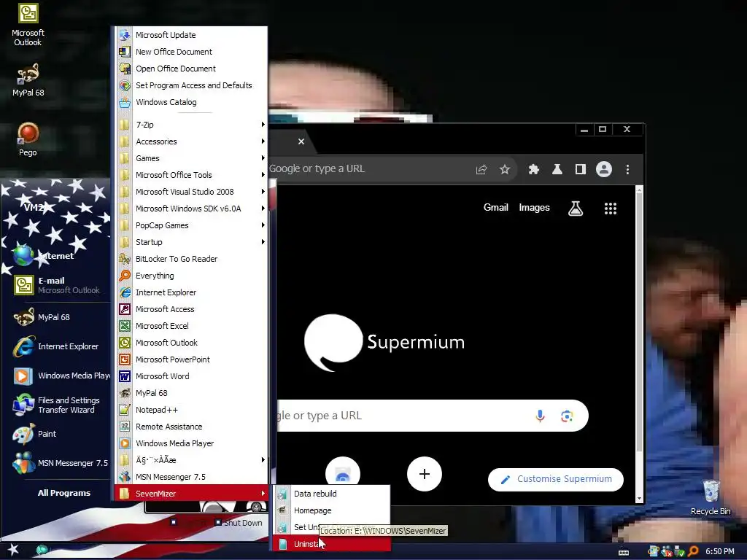Launch Notepad++ from programs list
The height and width of the screenshot is (560, 747).
(x=191, y=410)
